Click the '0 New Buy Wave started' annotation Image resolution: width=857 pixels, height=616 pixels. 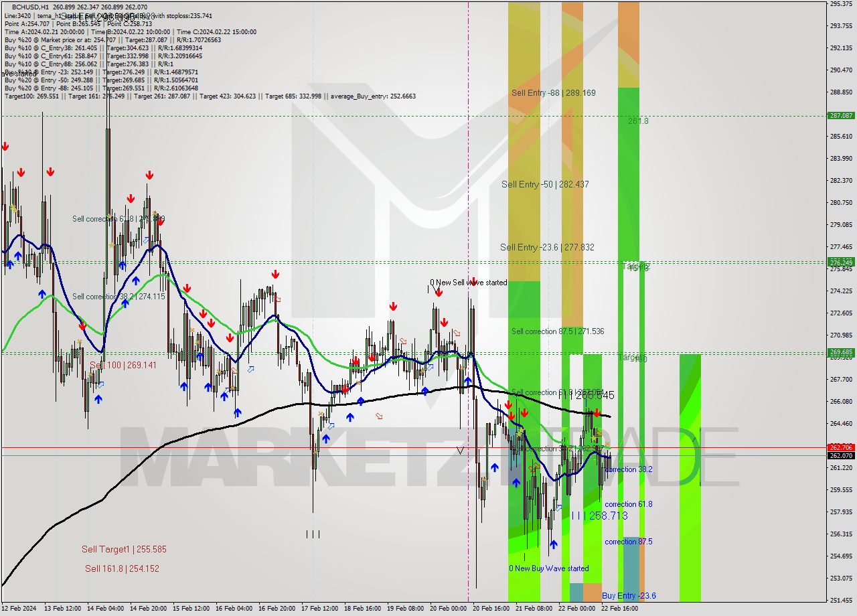549,568
